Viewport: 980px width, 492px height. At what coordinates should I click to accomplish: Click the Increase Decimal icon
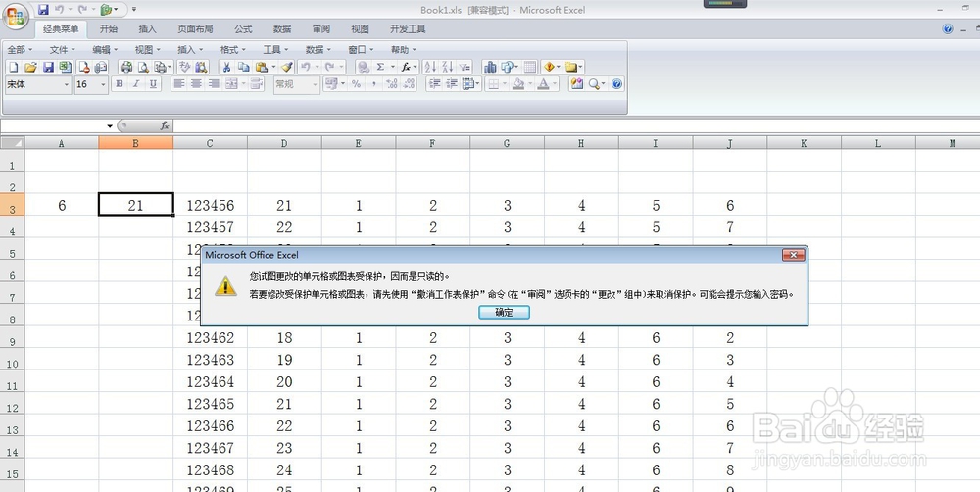point(392,83)
